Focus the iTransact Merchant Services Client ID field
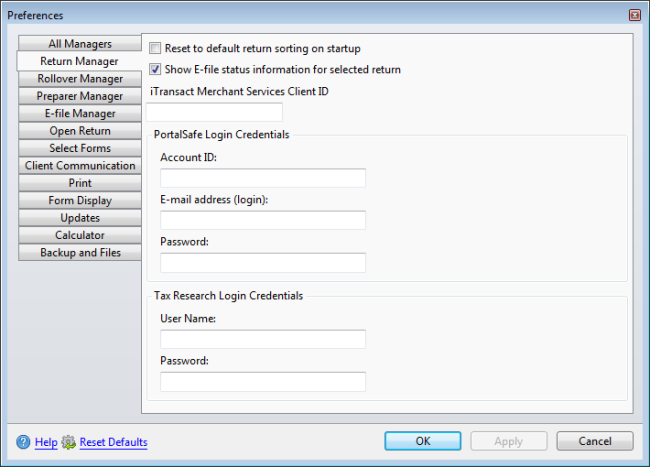 coord(214,112)
